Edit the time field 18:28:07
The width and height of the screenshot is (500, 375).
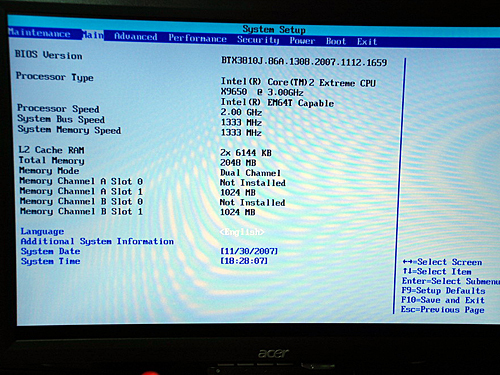point(244,261)
